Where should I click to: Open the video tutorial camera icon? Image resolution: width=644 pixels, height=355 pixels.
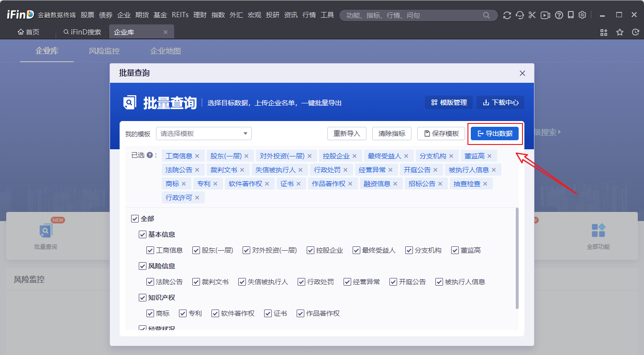[545, 15]
